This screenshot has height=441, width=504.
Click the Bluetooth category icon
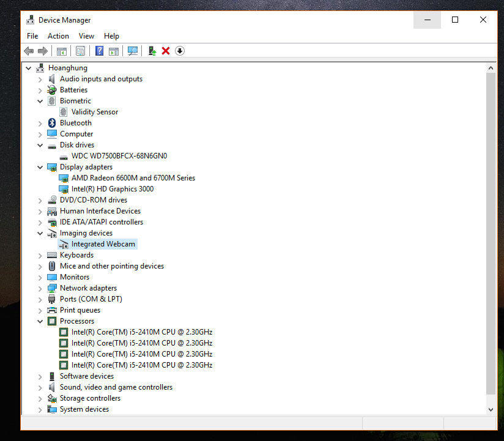click(x=52, y=123)
